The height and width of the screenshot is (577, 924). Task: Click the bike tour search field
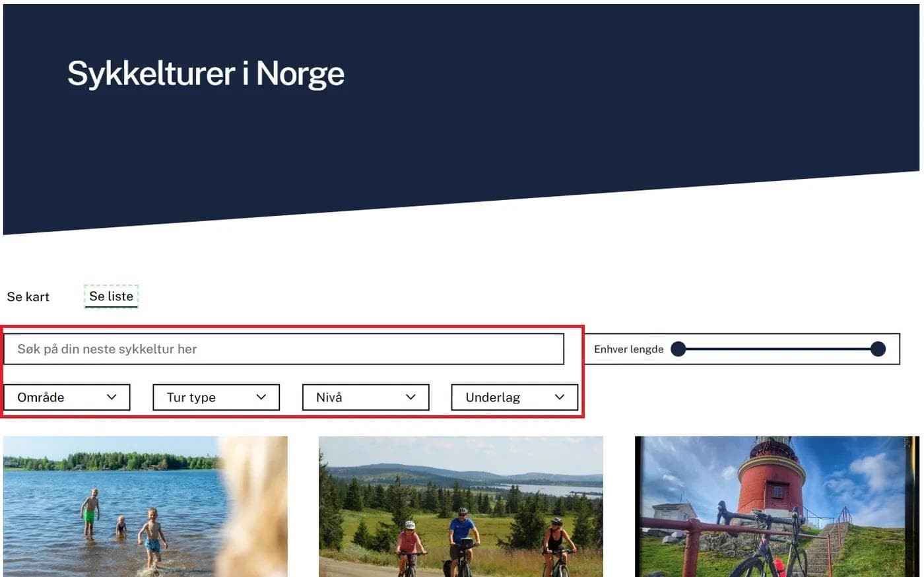click(284, 349)
